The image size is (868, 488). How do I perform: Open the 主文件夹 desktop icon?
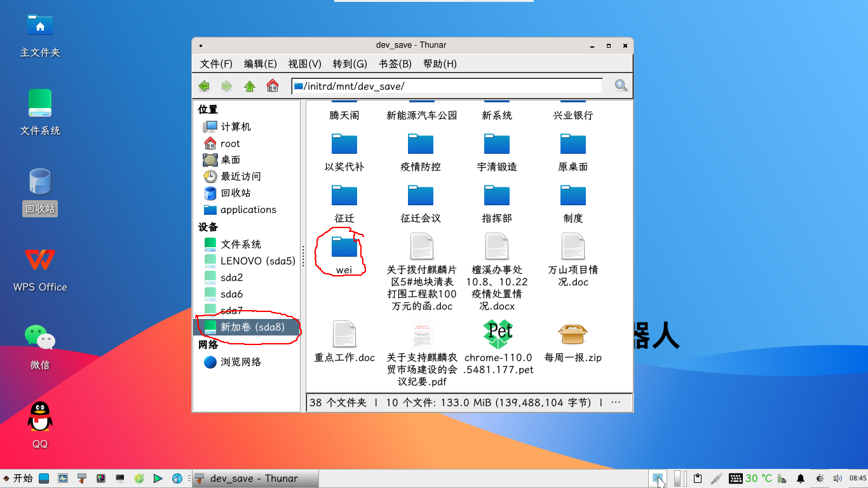click(40, 34)
